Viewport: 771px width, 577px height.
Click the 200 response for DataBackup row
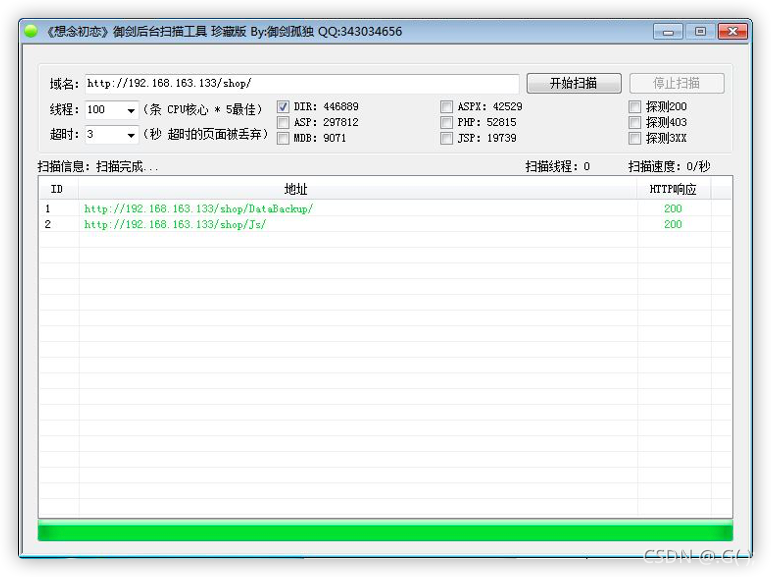click(673, 209)
